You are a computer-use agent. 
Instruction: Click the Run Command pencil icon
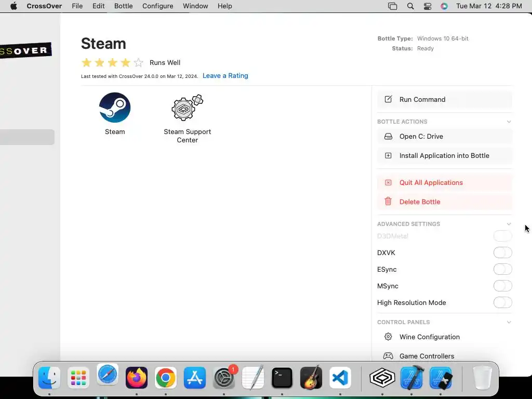[x=388, y=99]
